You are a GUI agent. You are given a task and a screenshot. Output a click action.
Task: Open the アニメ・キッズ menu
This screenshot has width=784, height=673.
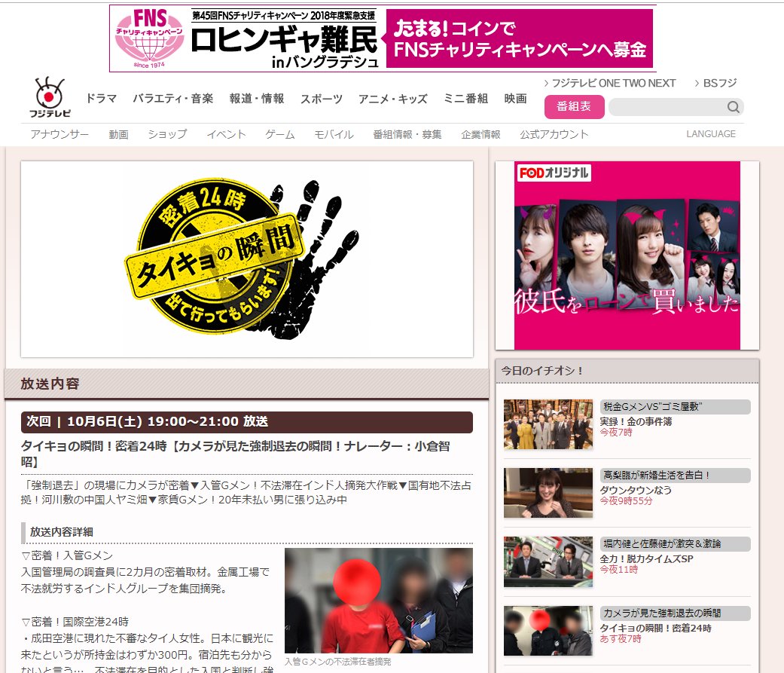[393, 99]
